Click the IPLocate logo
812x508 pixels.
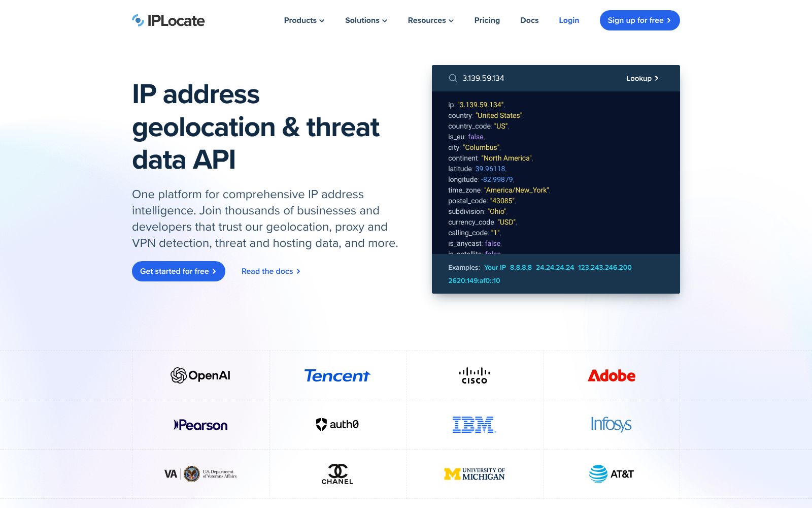[x=168, y=20]
